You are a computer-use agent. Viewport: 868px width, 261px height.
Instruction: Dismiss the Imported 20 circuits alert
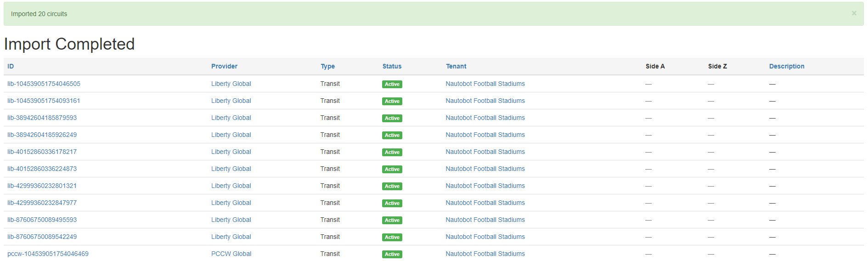[x=854, y=13]
